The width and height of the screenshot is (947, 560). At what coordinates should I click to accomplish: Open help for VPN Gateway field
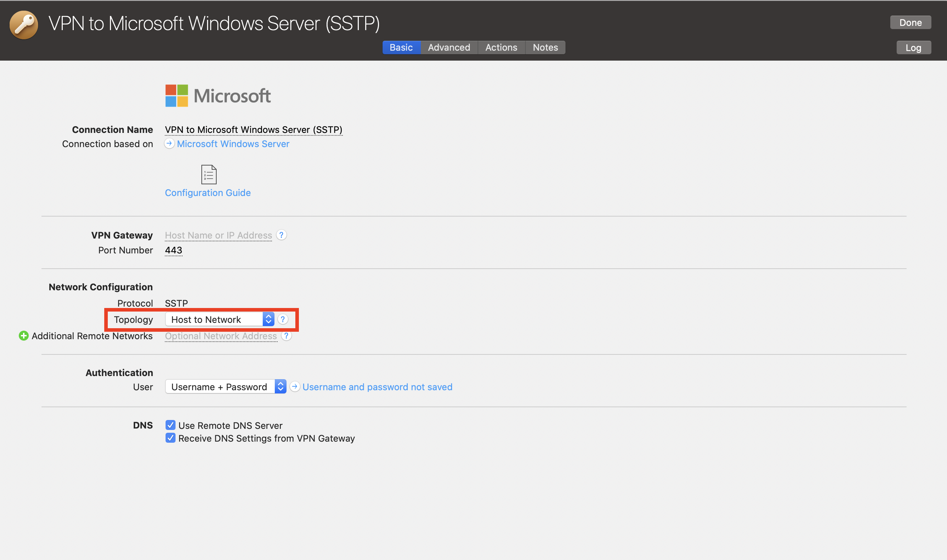coord(281,235)
